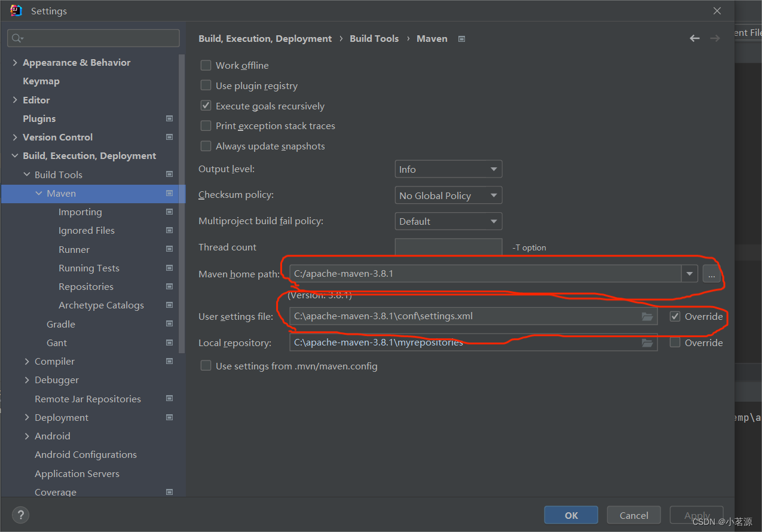Click the settings search field
The height and width of the screenshot is (532, 762).
pyautogui.click(x=93, y=38)
